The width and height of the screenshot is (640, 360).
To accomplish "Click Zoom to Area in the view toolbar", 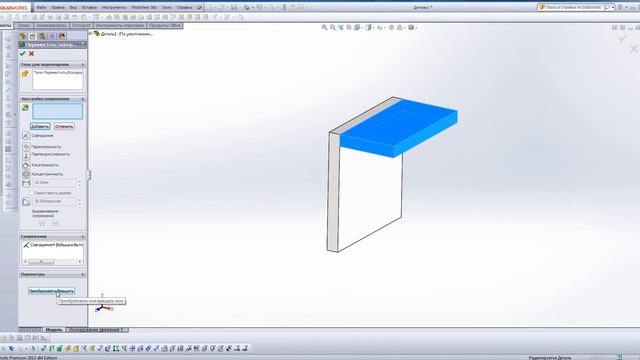I will pos(333,27).
